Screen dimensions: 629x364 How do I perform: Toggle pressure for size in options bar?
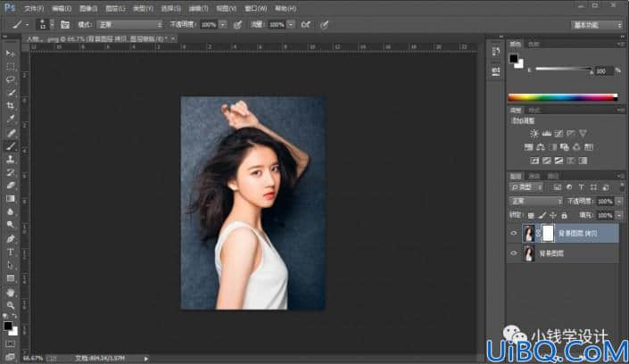coord(324,25)
